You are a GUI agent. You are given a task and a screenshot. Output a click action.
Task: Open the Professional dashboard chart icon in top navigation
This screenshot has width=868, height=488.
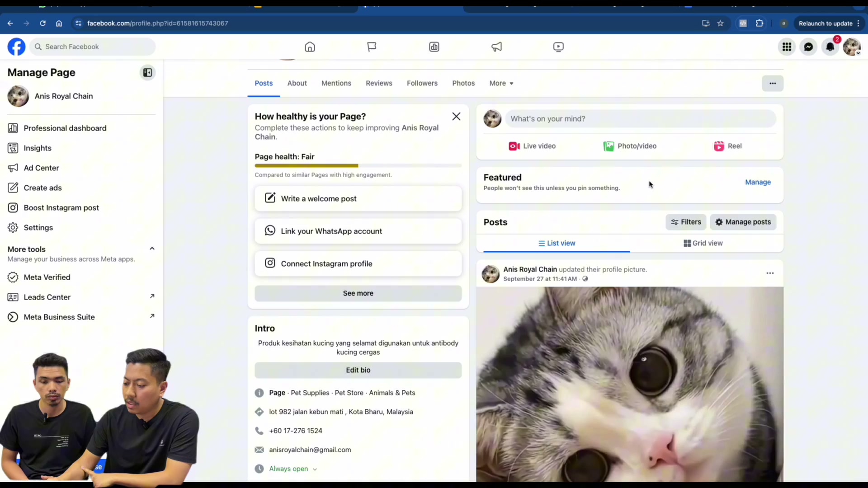coord(434,47)
